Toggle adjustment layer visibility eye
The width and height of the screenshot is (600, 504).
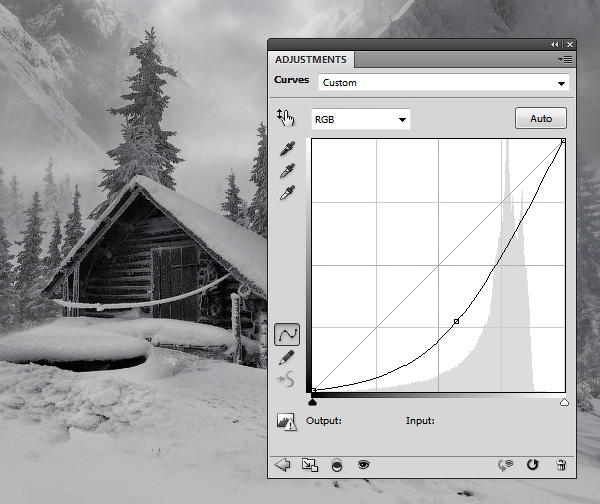tap(364, 465)
